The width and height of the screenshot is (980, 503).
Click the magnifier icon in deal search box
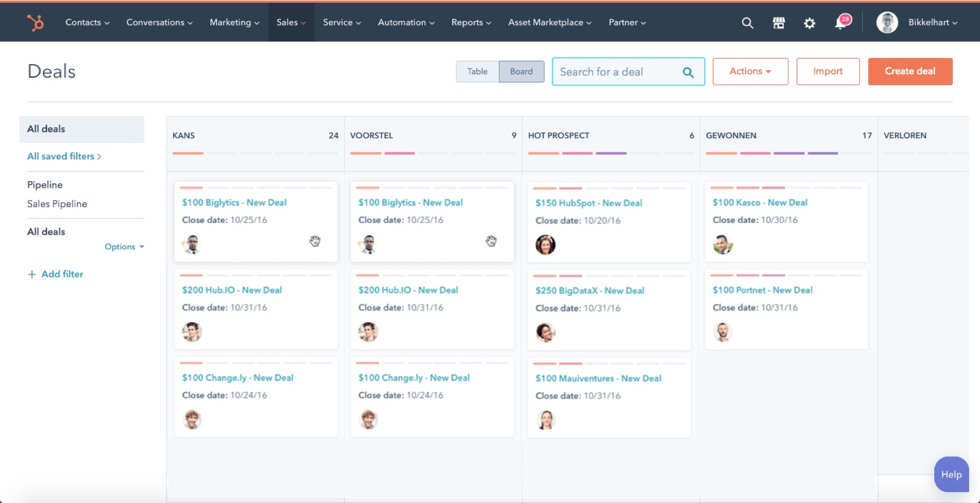pyautogui.click(x=688, y=72)
